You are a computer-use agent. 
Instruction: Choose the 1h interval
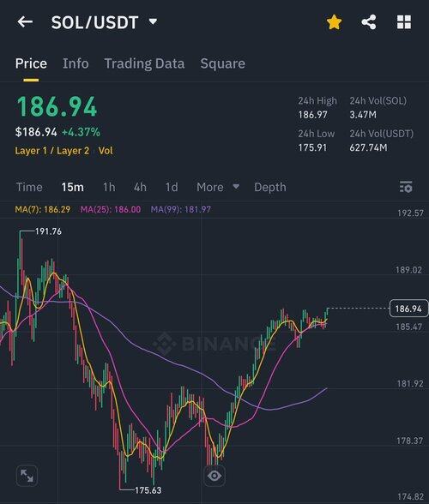point(109,187)
